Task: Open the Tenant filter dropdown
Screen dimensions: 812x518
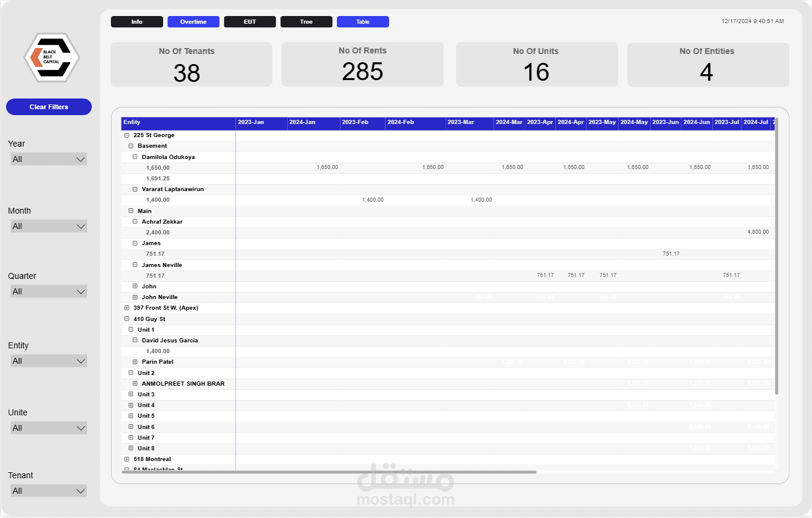Action: tap(49, 491)
